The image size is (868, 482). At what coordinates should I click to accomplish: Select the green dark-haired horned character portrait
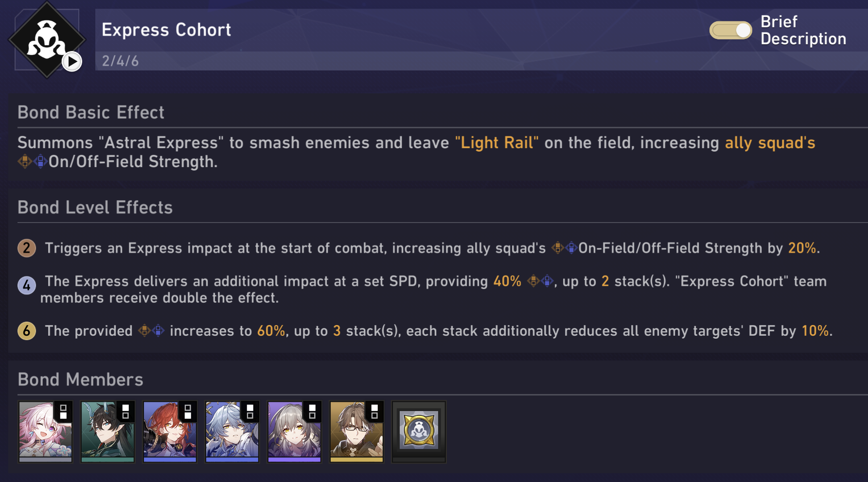pyautogui.click(x=107, y=431)
